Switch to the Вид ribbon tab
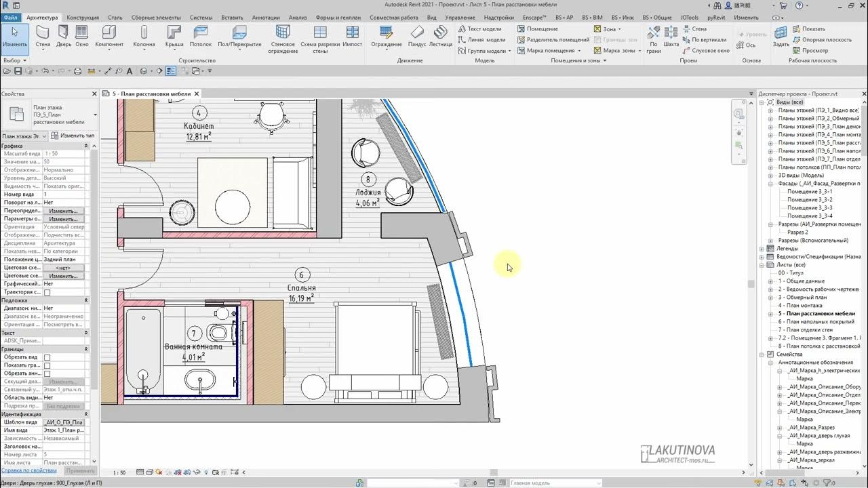 (431, 18)
